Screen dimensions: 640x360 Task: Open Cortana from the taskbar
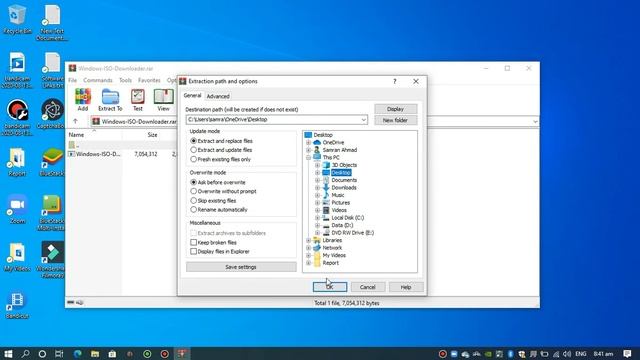click(42, 353)
